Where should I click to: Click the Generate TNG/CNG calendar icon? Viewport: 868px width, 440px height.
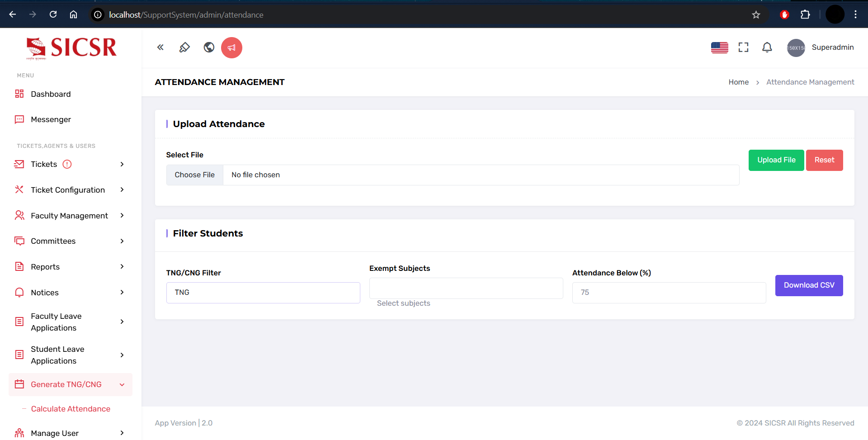pos(19,384)
